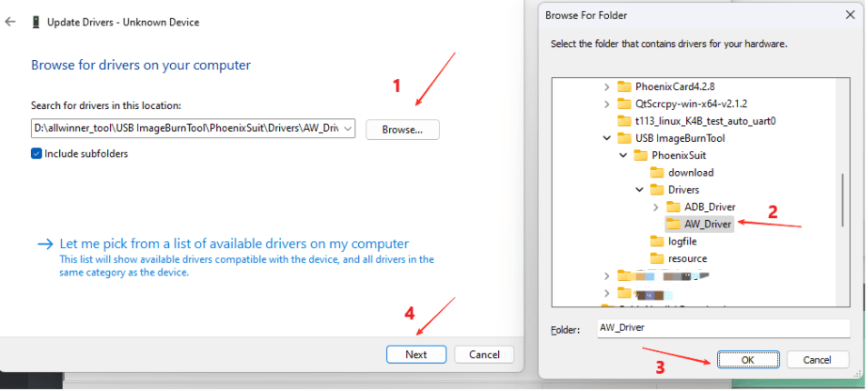Click the logfile folder icon
Viewport: 868px width, 391px height.
click(x=657, y=241)
